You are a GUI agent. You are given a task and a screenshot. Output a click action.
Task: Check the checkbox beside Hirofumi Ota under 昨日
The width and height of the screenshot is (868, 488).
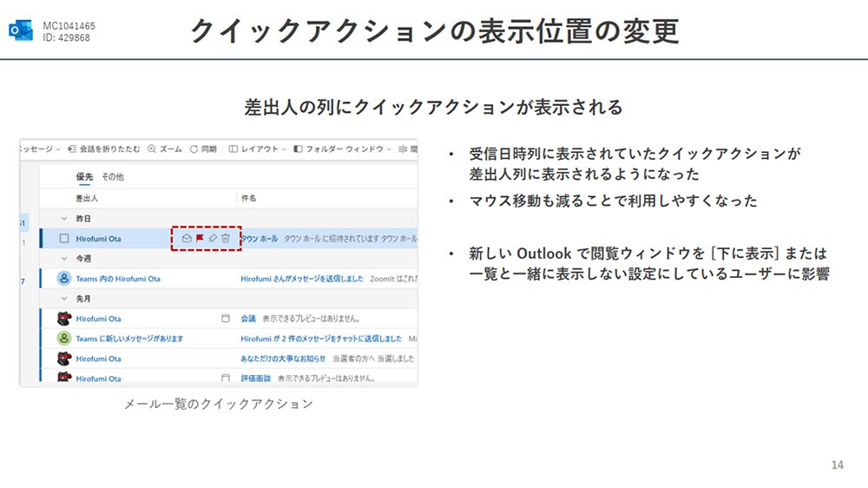click(64, 239)
